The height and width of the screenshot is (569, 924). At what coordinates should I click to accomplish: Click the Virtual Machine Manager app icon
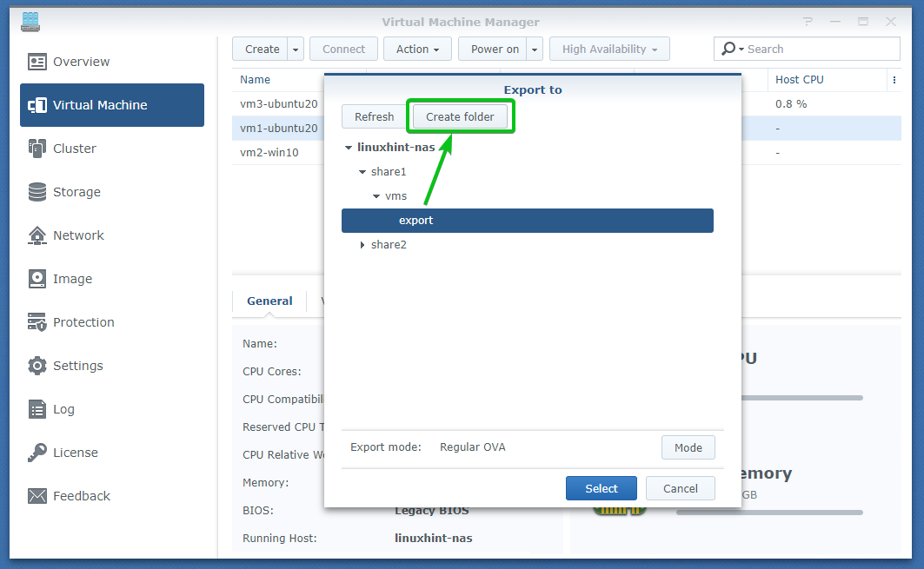[x=30, y=22]
